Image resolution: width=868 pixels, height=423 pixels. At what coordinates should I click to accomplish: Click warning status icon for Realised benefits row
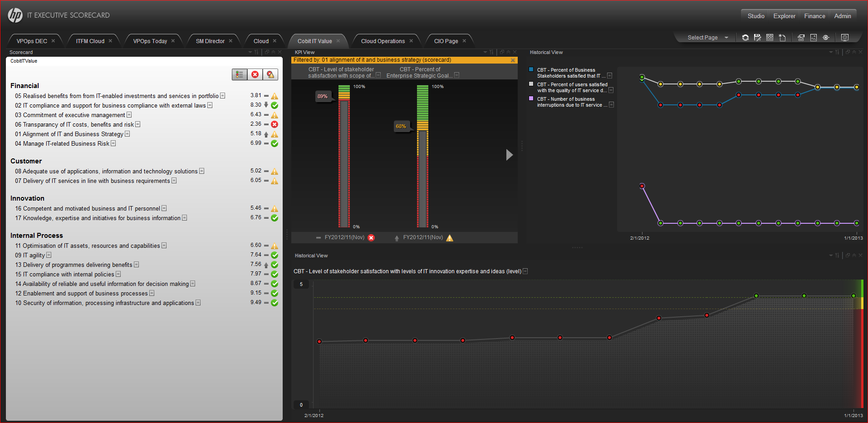[x=275, y=96]
